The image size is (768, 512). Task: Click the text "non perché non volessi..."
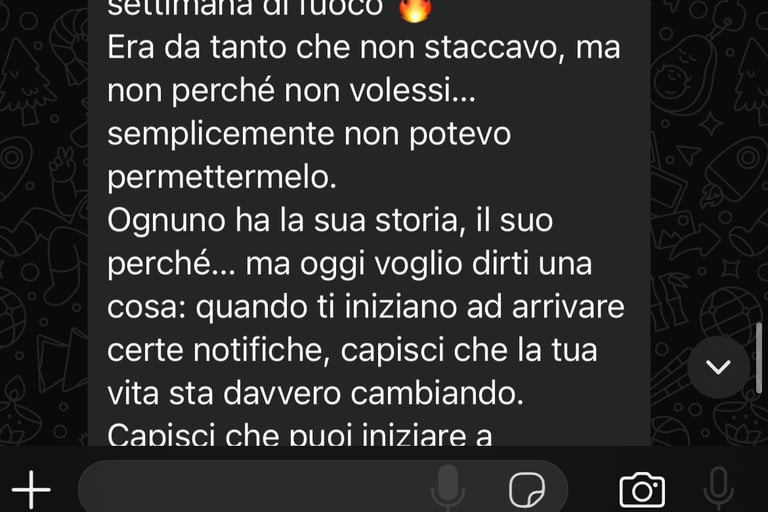[x=291, y=91]
